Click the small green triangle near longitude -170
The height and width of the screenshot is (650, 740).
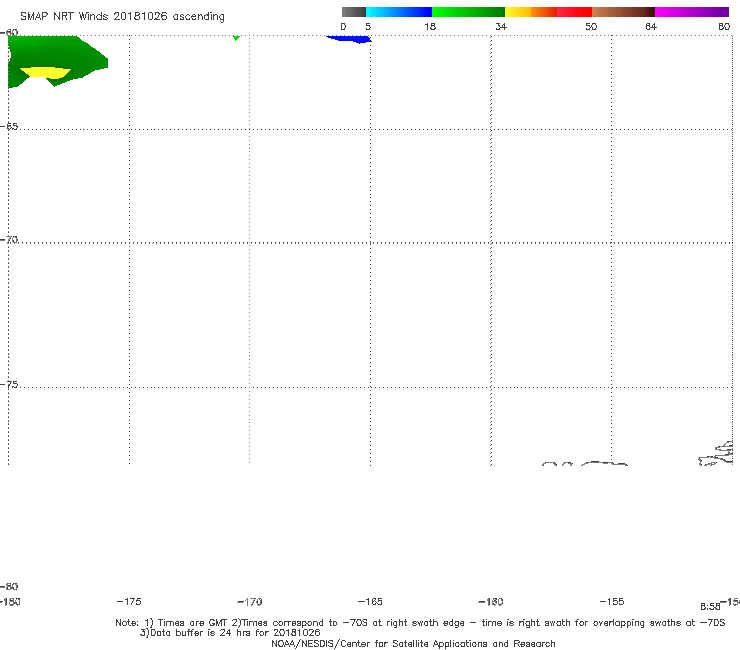236,37
